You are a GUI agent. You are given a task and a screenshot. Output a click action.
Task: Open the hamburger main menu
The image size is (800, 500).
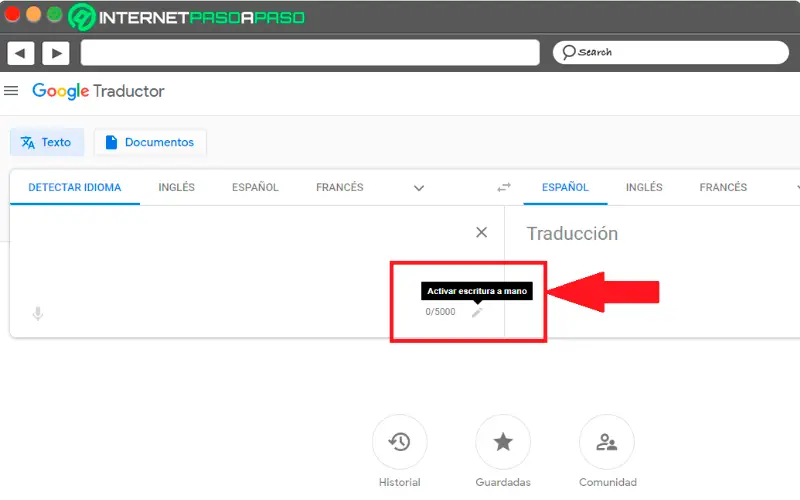point(11,91)
